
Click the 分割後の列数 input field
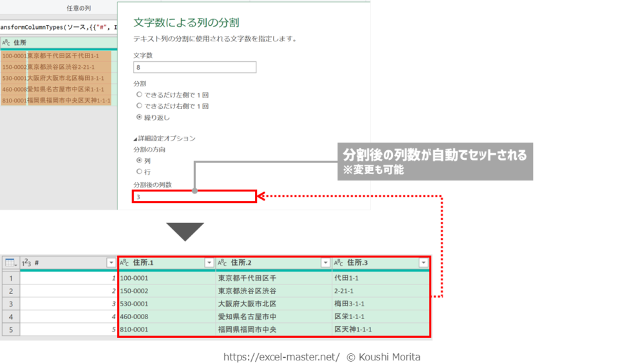pos(194,197)
